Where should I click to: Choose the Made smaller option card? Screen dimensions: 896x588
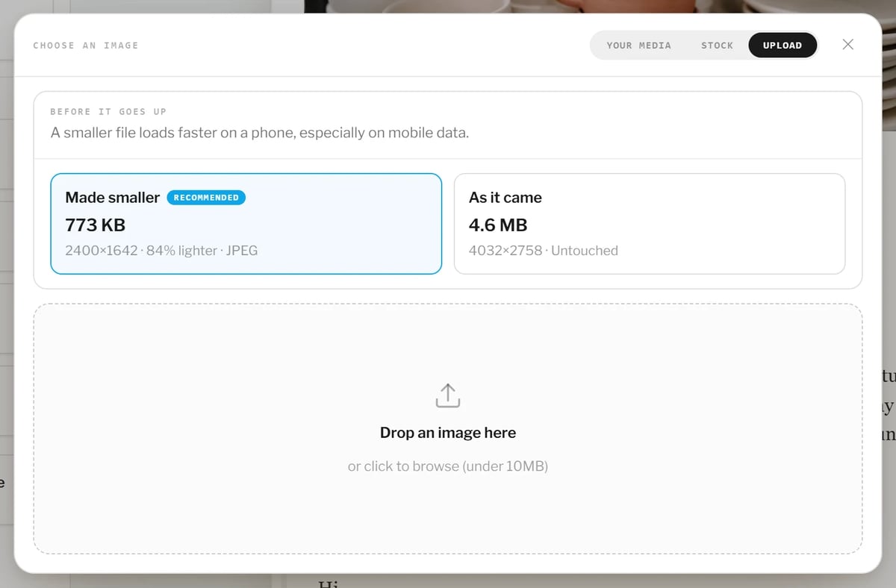pyautogui.click(x=246, y=224)
